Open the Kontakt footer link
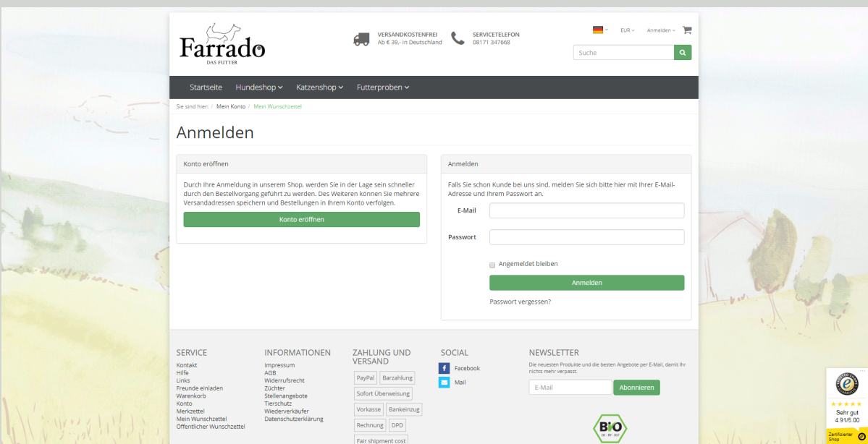This screenshot has width=868, height=444. click(x=187, y=365)
